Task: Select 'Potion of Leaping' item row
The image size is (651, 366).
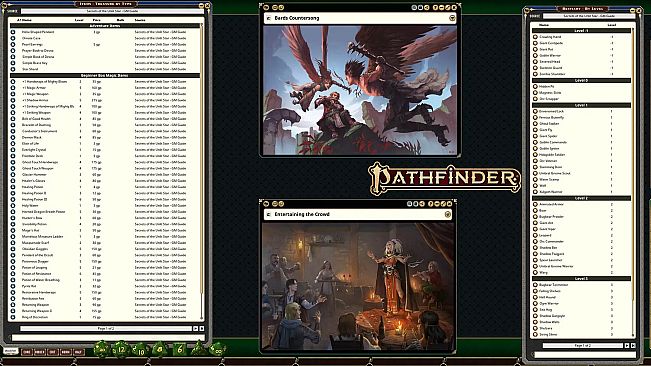Action: pyautogui.click(x=105, y=268)
